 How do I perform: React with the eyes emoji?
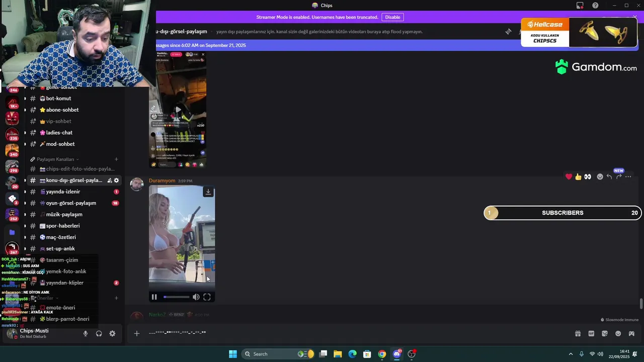[x=587, y=176]
